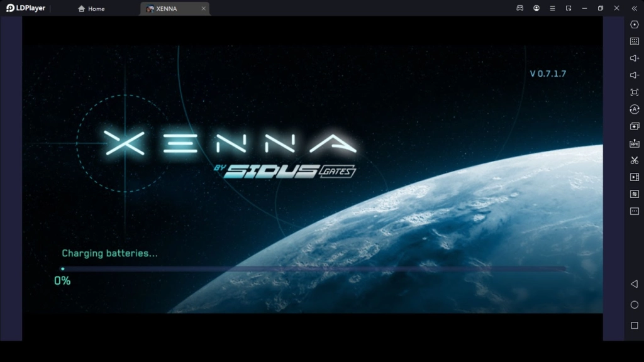Switch to the Home tab
Image resolution: width=644 pixels, height=362 pixels.
pos(91,9)
